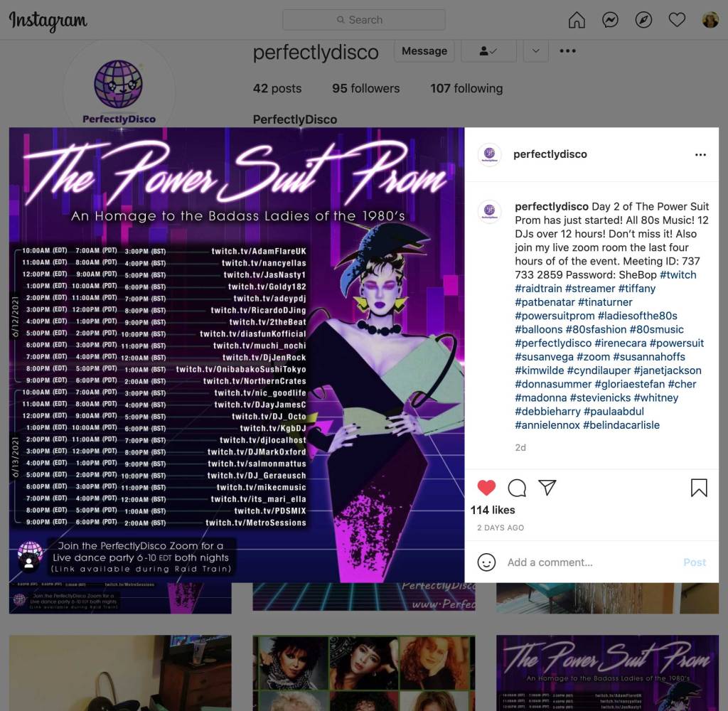Open the profile options three-dot menu
The image size is (728, 711).
[567, 51]
